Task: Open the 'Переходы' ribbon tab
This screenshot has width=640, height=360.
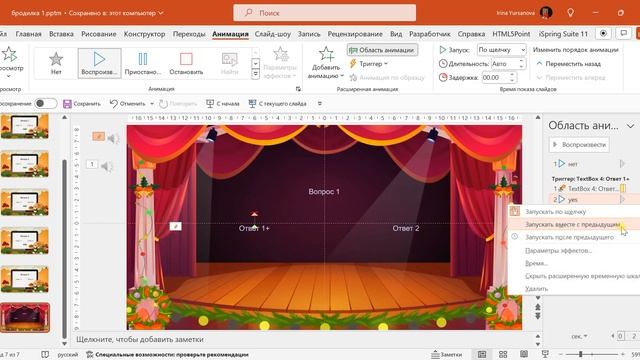Action: tap(189, 34)
